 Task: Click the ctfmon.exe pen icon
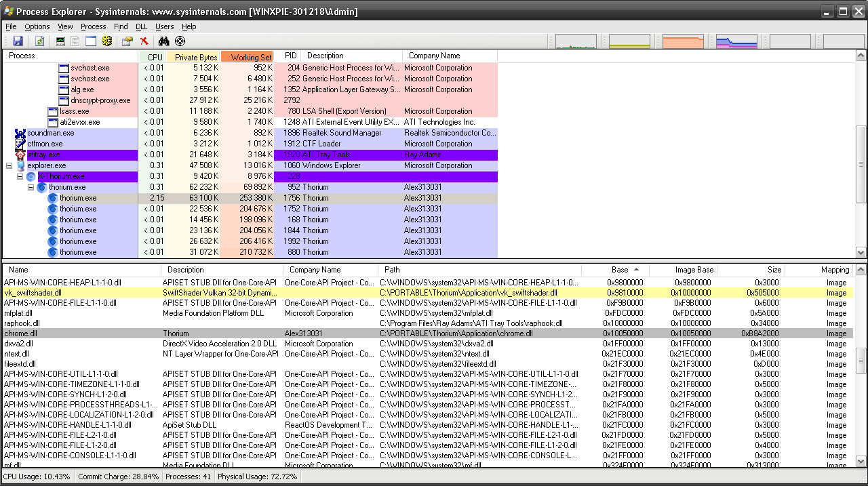click(x=20, y=144)
